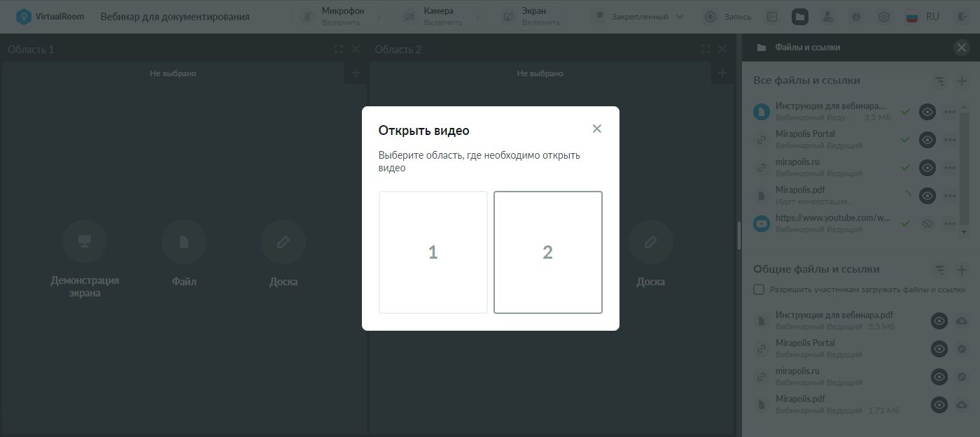980x437 pixels.
Task: Start recording with the Запись button
Action: pyautogui.click(x=728, y=17)
